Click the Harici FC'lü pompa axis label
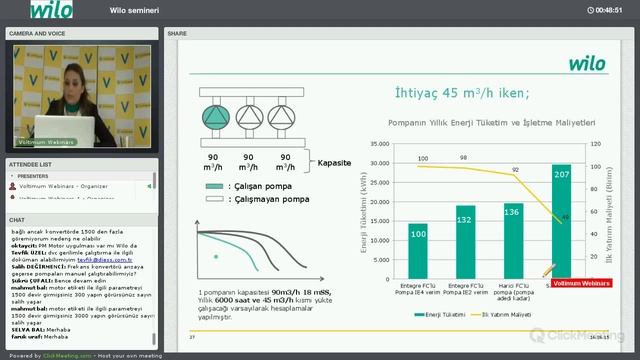The image size is (640, 360). [x=513, y=292]
